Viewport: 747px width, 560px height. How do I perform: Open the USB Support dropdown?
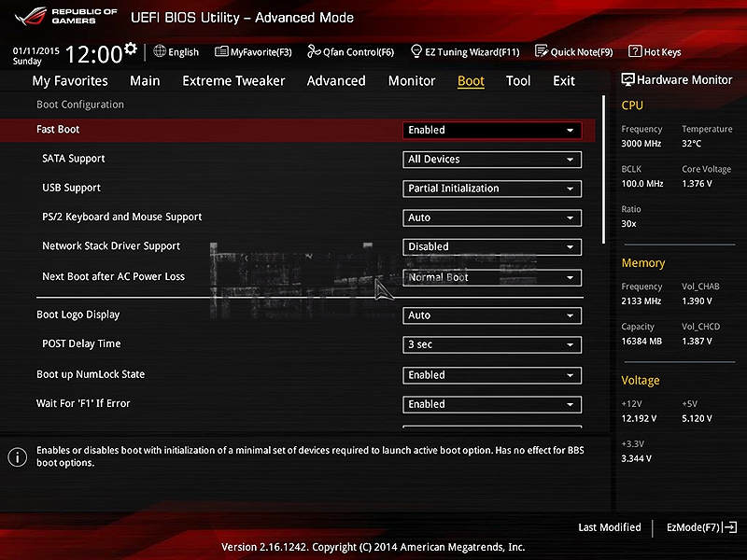click(x=492, y=189)
